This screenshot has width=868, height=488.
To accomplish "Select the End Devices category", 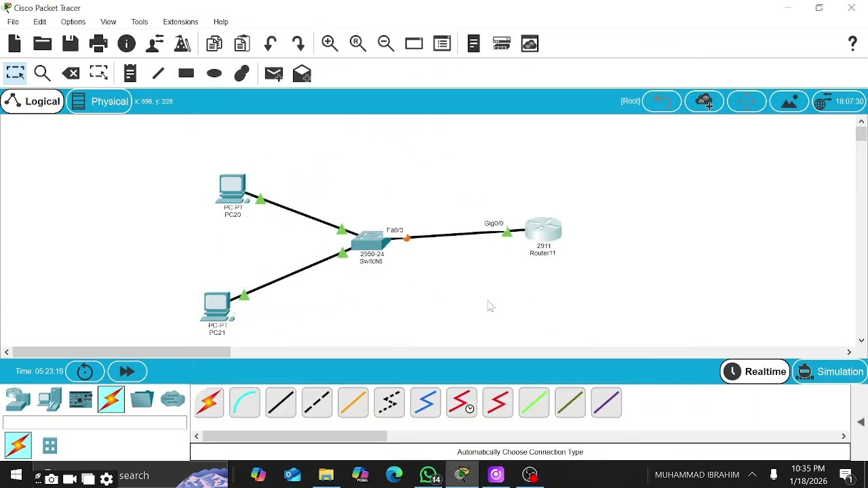I will coord(50,399).
